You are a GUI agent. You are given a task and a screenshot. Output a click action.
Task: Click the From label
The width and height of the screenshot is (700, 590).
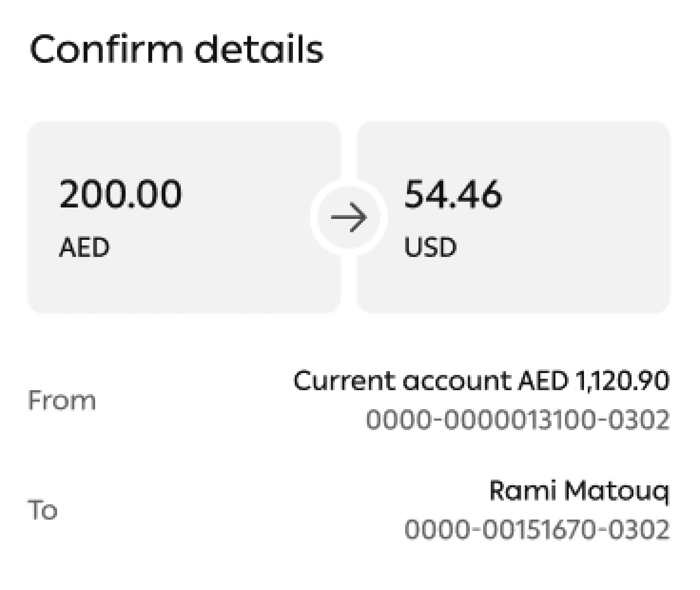click(x=62, y=400)
